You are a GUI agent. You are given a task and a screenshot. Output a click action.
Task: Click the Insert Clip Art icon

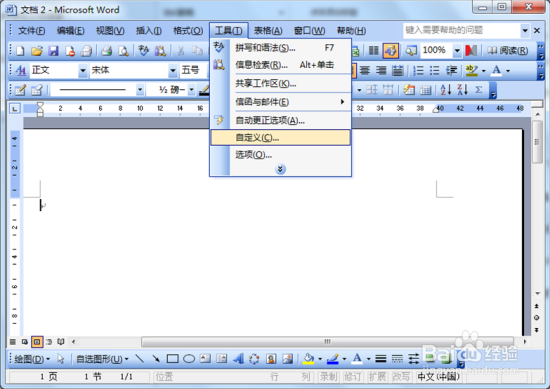[271, 358]
